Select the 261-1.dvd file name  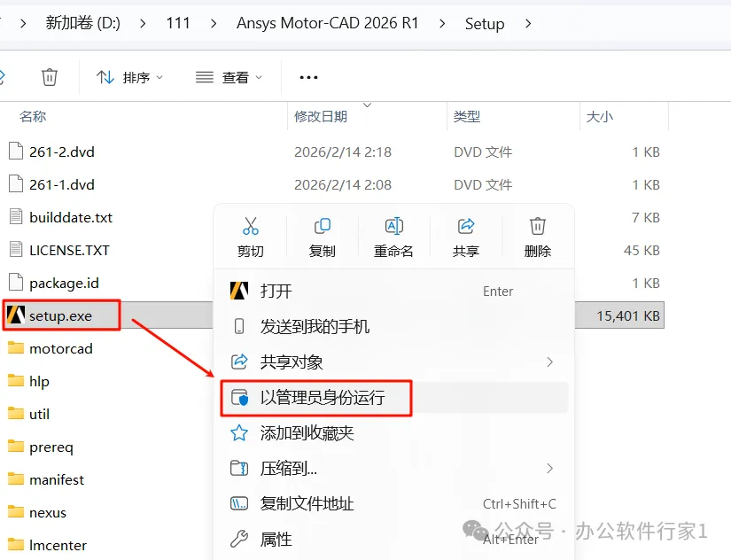coord(61,184)
